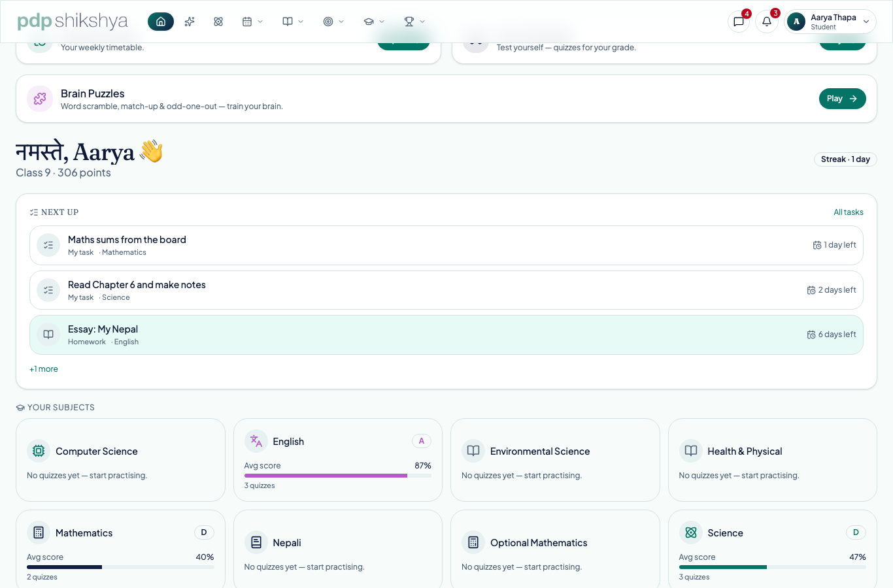Viewport: 893px width, 588px height.
Task: Click checklist icon of Read Chapter 6 task
Action: coord(48,290)
